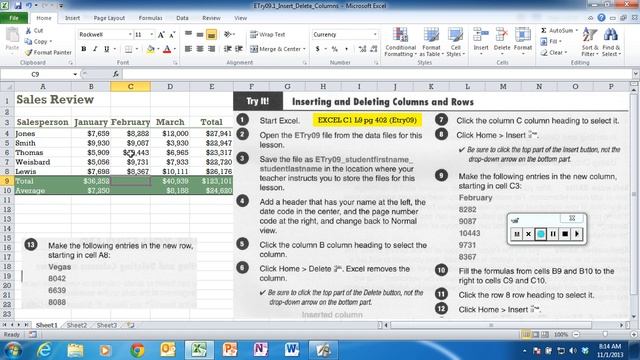640x360 pixels.
Task: Open Internet Explorer from the taskbar
Action: click(x=43, y=350)
